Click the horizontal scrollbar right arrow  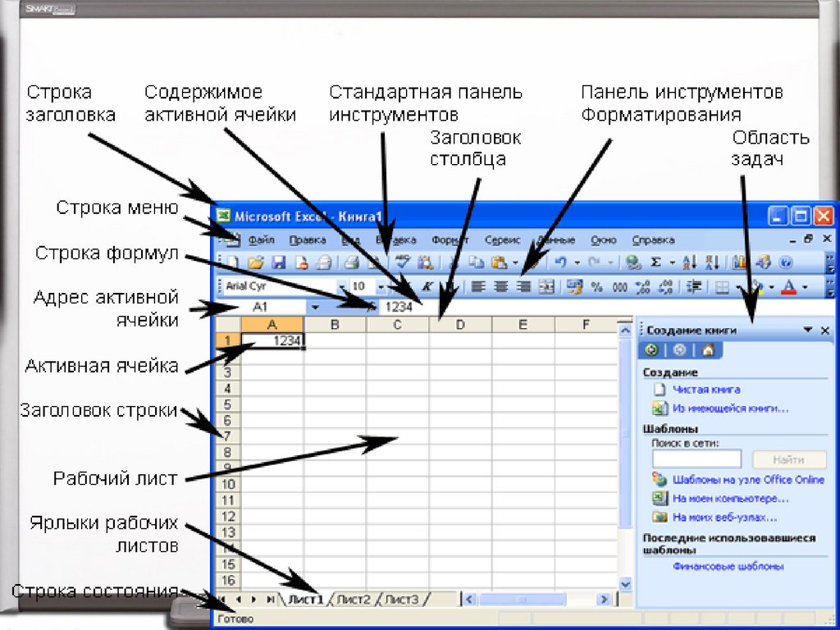pos(605,600)
